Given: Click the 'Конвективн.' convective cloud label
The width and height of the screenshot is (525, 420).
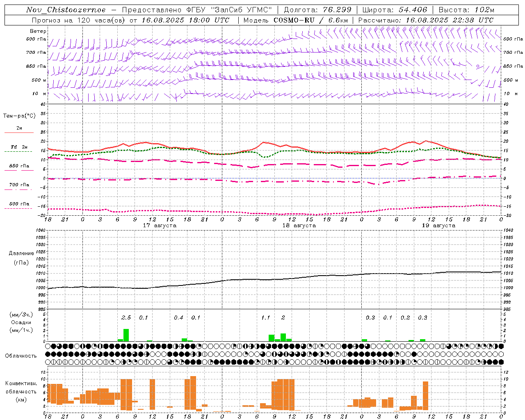Looking at the screenshot, I should pyautogui.click(x=21, y=383).
